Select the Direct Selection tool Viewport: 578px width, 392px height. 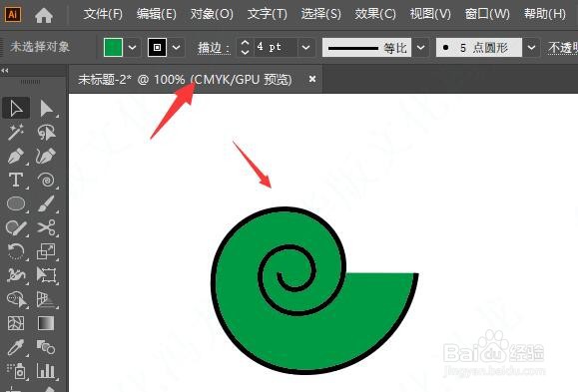click(47, 109)
